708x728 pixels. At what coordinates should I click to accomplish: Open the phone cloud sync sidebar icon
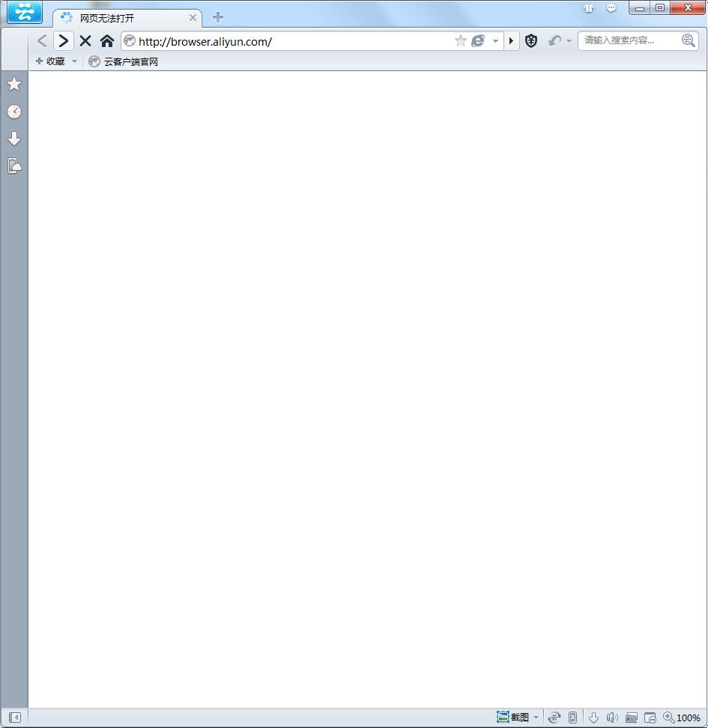pyautogui.click(x=14, y=166)
